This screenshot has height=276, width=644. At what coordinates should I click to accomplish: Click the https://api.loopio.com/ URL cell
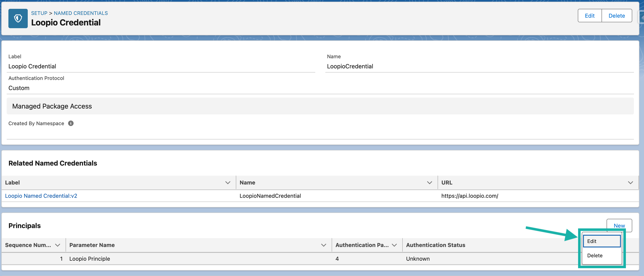pos(470,196)
